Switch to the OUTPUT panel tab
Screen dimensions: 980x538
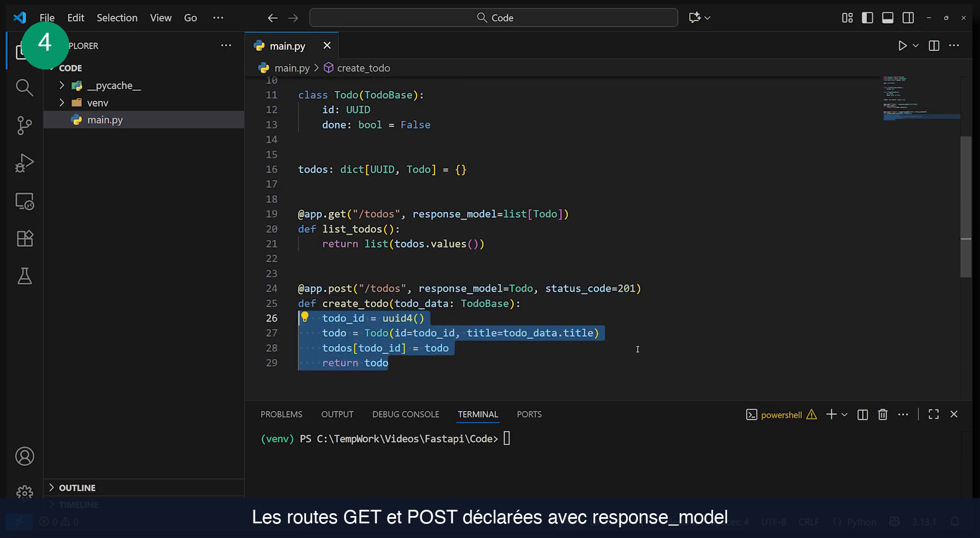tap(337, 414)
